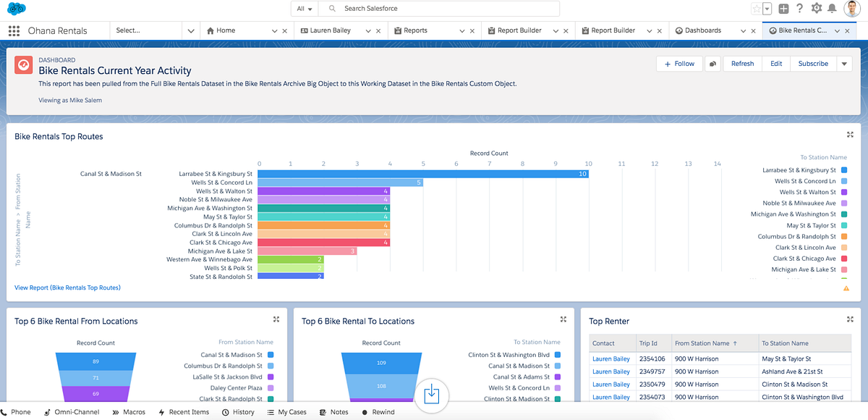Open the notifications bell
The image size is (868, 420).
tap(833, 9)
